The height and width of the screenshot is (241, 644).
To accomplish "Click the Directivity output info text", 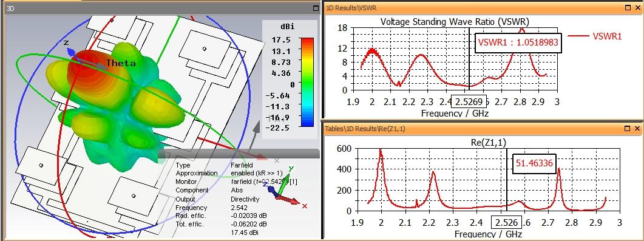I will coord(245,199).
